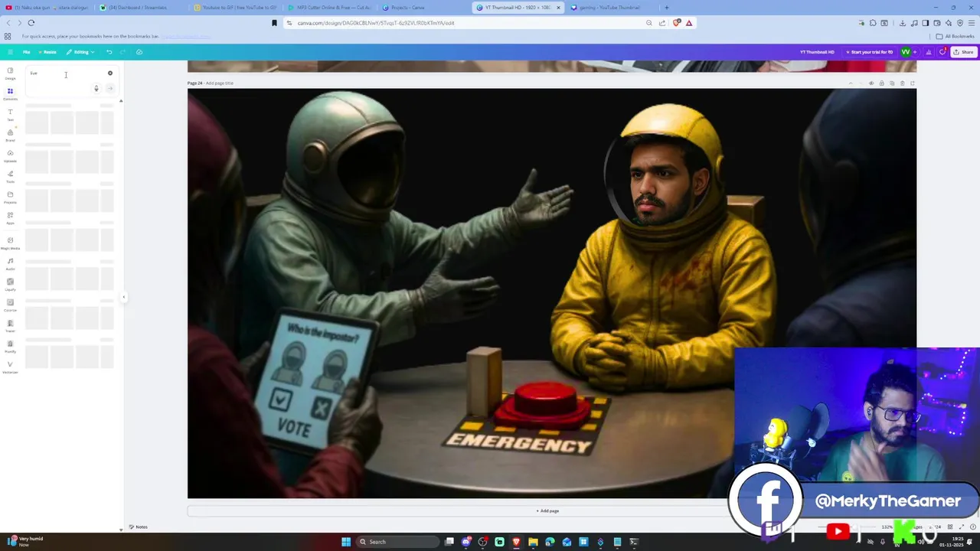Open the Pixelify app

(10, 347)
